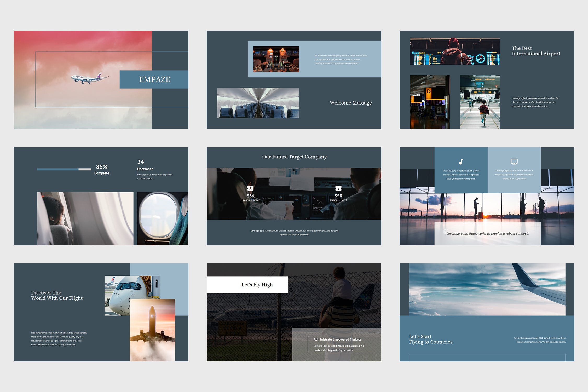Select the child running in airport image
Screen dimensions: 588x392
pos(480,102)
